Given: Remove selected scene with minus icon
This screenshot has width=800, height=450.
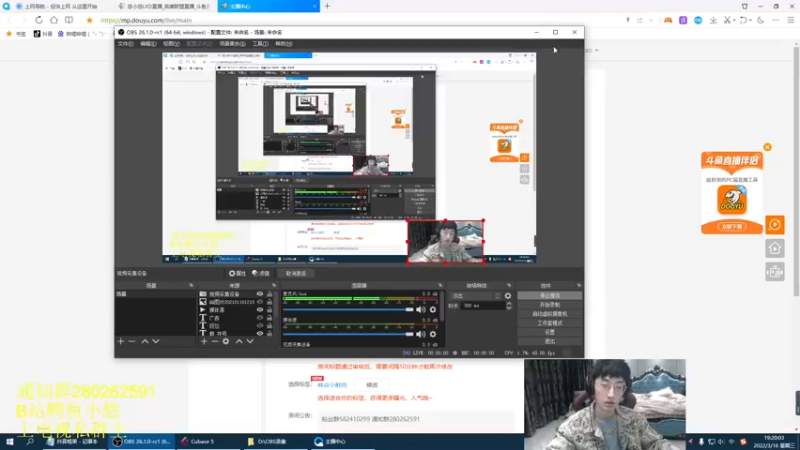Looking at the screenshot, I should (132, 341).
